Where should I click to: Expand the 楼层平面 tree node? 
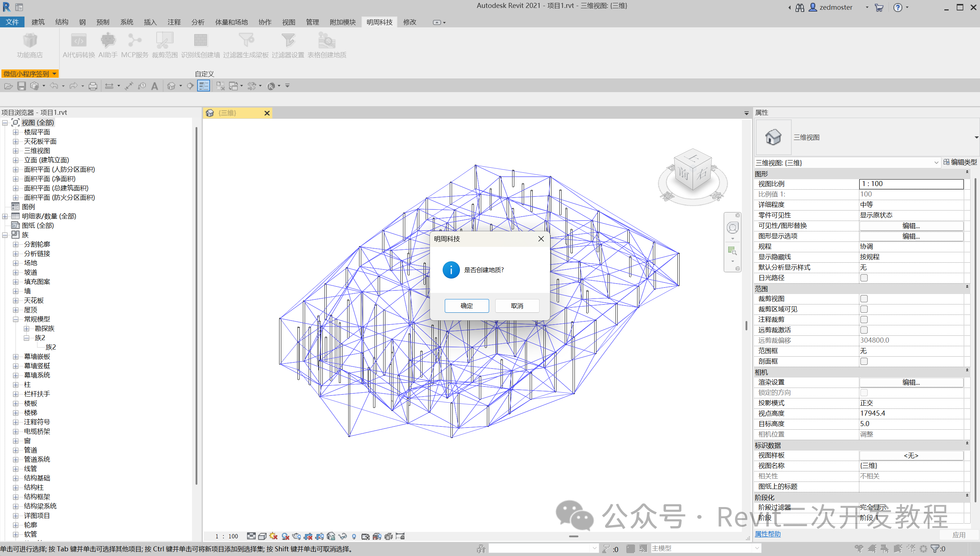(15, 132)
